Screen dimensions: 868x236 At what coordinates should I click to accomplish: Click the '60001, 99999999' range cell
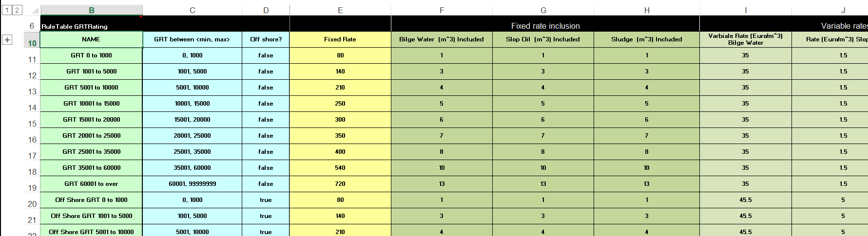[x=193, y=184]
